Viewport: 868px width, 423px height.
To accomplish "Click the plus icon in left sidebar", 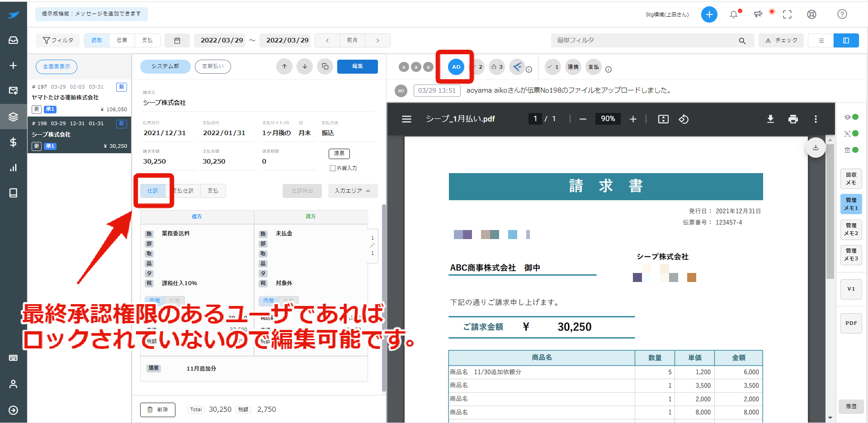I will 13,66.
